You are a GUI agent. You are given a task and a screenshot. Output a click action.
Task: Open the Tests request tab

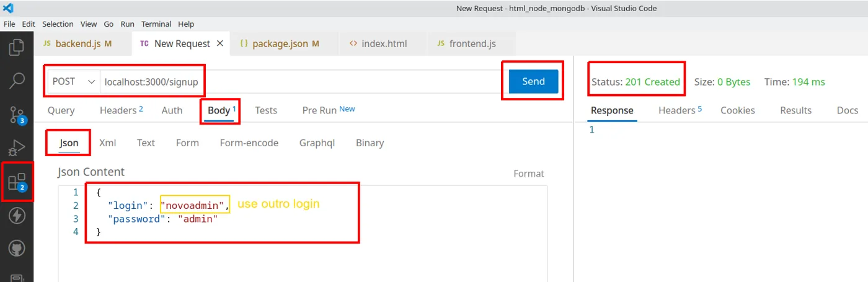click(266, 110)
